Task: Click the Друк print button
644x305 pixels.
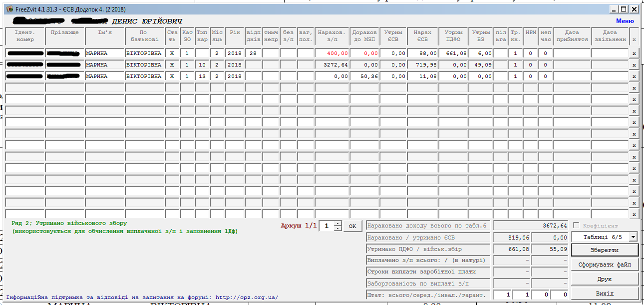Action: click(605, 279)
